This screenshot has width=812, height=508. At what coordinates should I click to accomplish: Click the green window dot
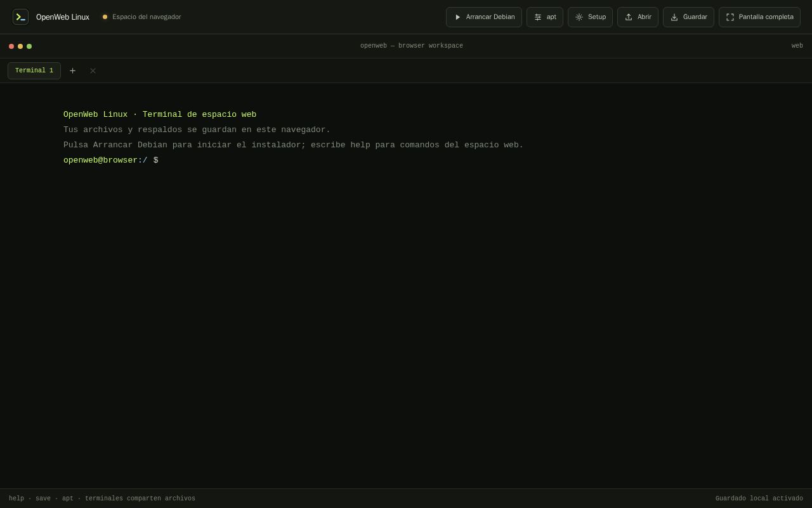coord(29,46)
